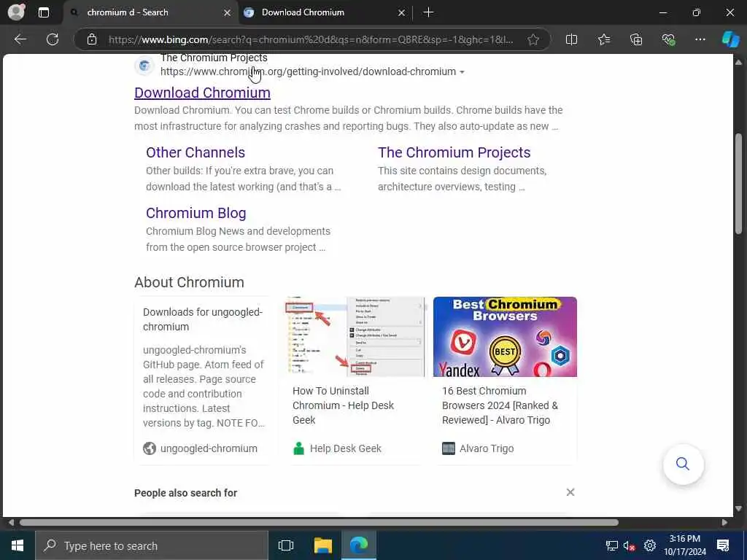Image resolution: width=747 pixels, height=560 pixels.
Task: Click the ungoogled-chromium globe source icon
Action: click(150, 448)
